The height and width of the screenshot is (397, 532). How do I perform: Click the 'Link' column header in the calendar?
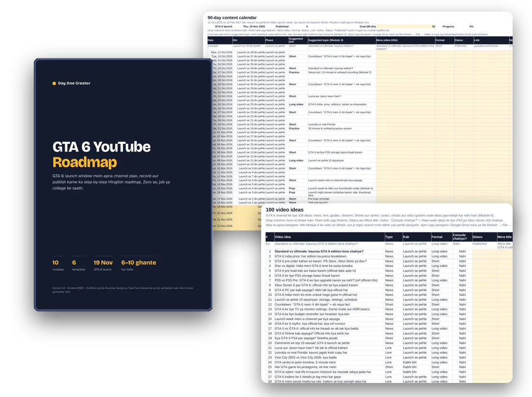pyautogui.click(x=491, y=40)
